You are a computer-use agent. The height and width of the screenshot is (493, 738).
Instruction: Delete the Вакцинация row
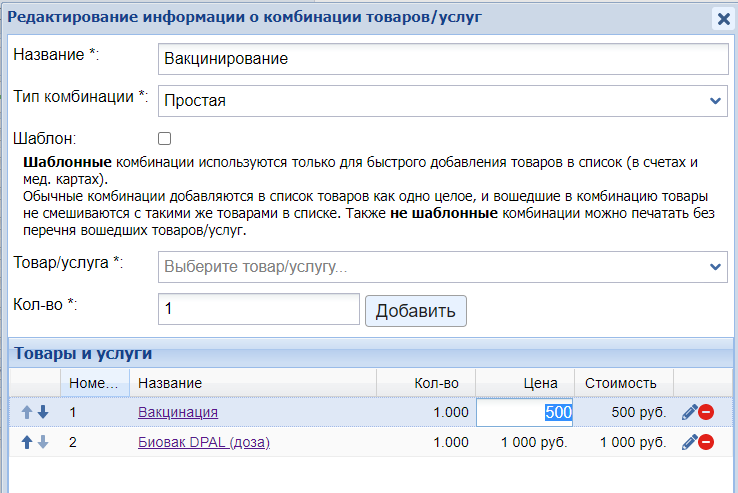706,412
